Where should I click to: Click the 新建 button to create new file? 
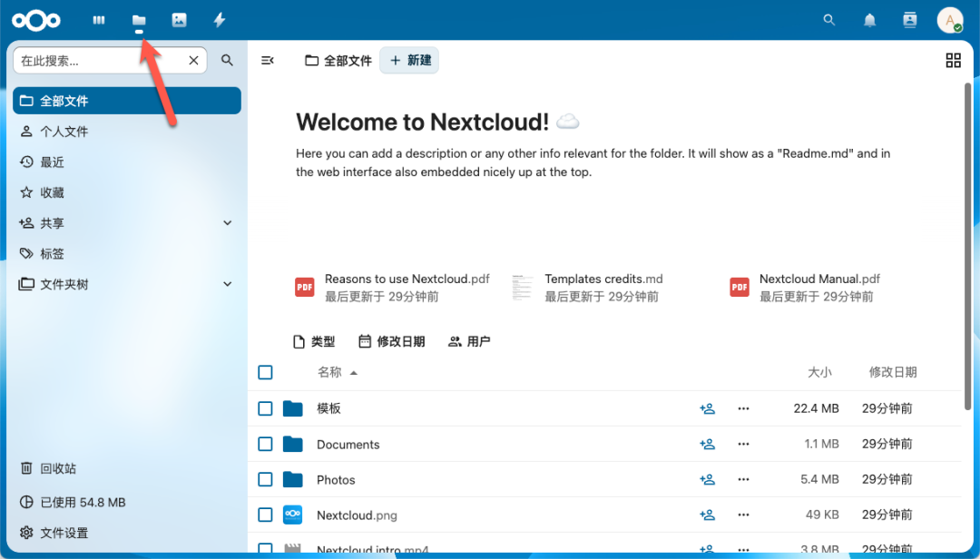pyautogui.click(x=408, y=61)
